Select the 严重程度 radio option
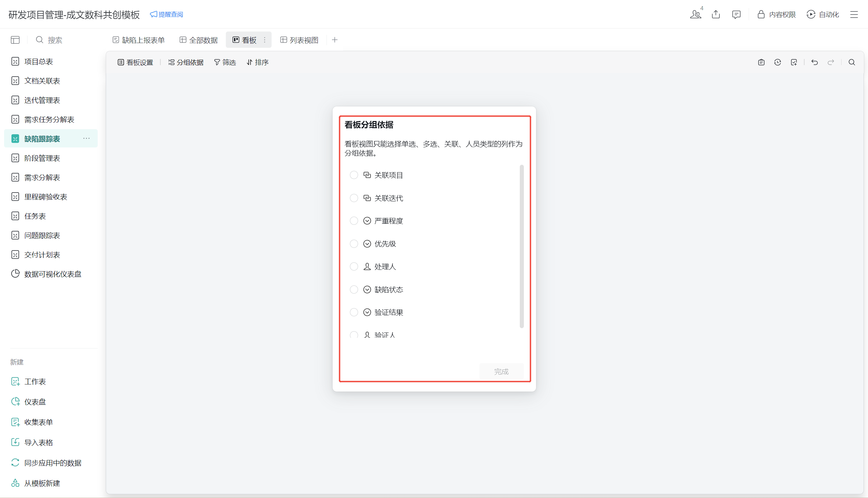The image size is (868, 498). tap(354, 221)
